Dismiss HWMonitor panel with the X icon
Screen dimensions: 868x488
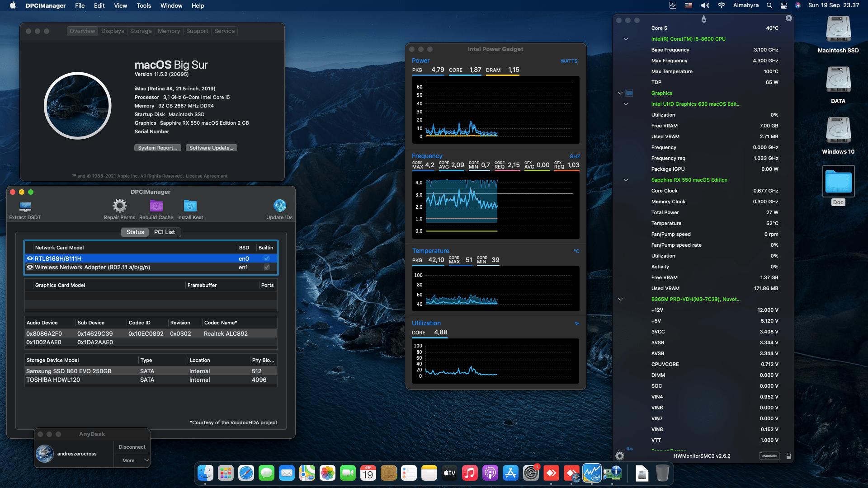[x=789, y=18]
